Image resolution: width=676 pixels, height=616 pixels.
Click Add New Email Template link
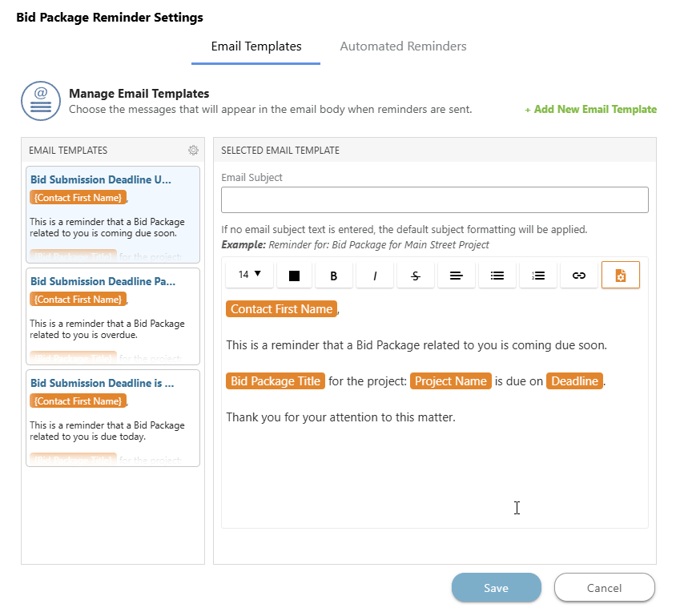coord(590,110)
